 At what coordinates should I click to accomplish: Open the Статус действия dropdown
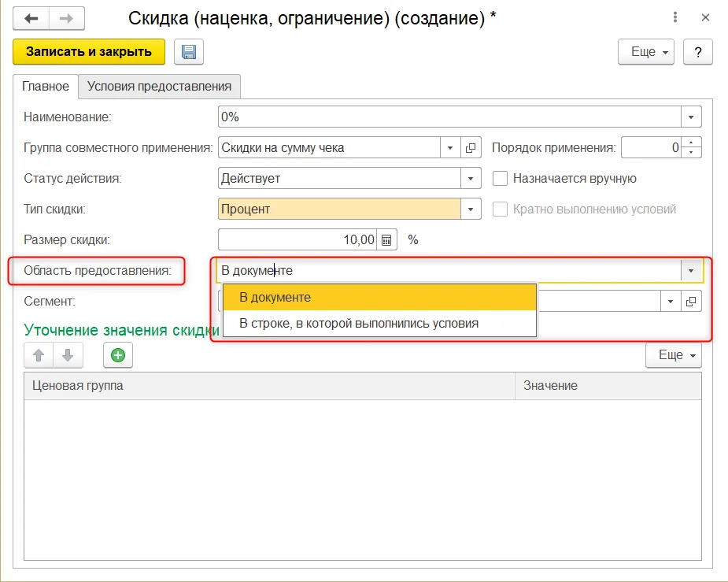[x=471, y=178]
